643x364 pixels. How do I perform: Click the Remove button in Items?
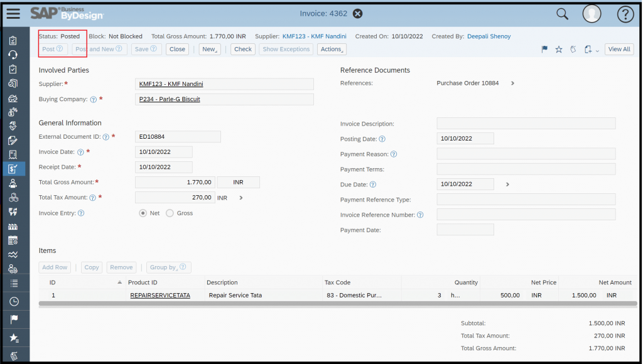coord(121,267)
